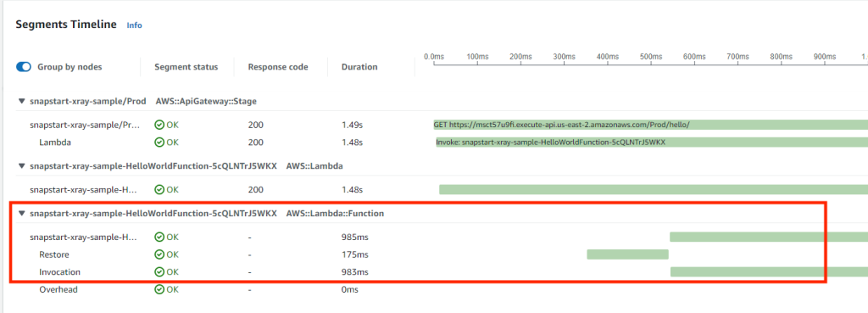Select the Overhead subsegment name
868x313 pixels.
tap(58, 289)
